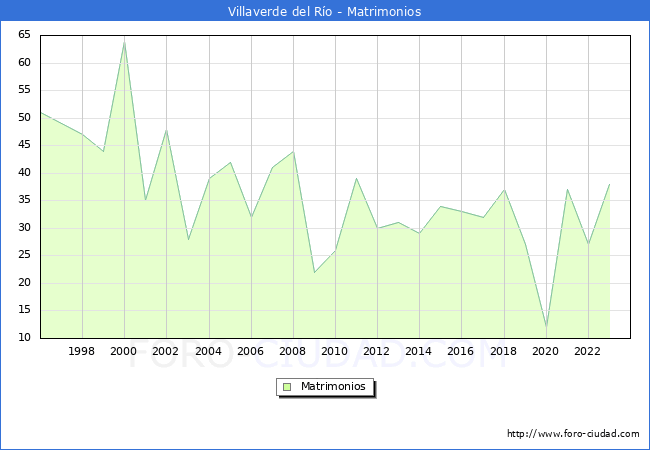Click the y-axis value 25
The height and width of the screenshot is (450, 650).
(24, 255)
